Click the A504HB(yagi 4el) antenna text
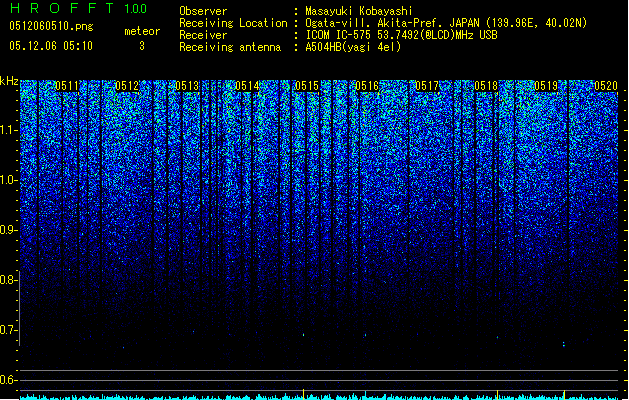This screenshot has width=629, height=400. pos(353,47)
